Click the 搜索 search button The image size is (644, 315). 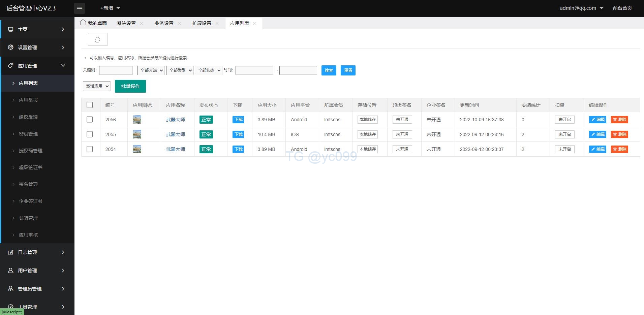(329, 70)
